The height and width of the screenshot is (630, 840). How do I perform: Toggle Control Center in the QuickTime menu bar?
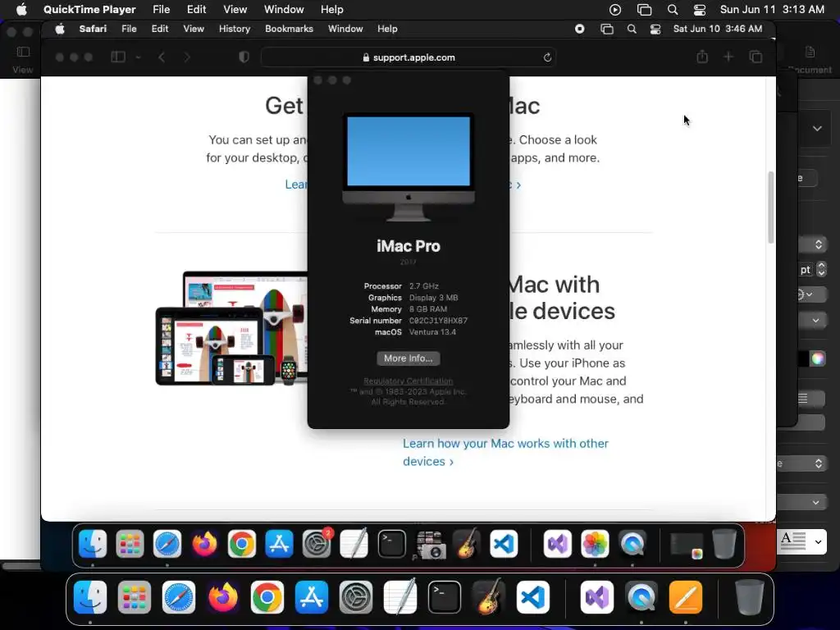(700, 10)
